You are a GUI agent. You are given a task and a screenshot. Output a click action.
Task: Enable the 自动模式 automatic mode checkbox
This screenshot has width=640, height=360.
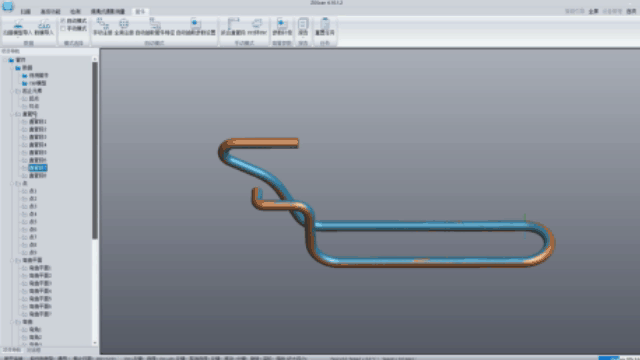63,20
